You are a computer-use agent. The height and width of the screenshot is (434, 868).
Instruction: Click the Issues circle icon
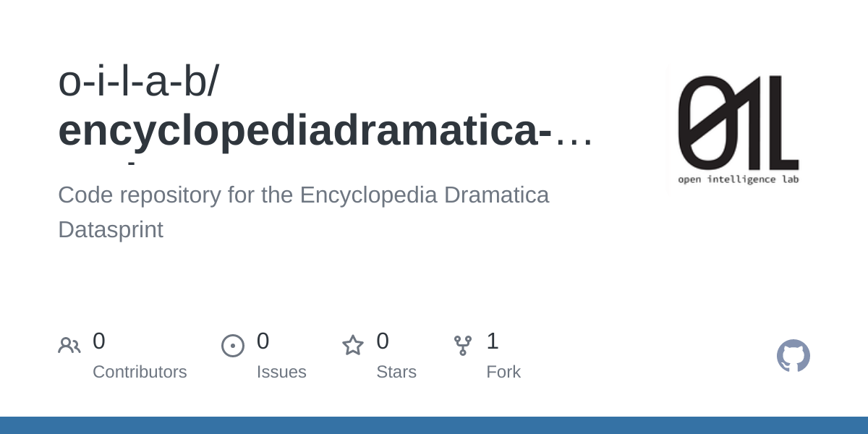[233, 346]
